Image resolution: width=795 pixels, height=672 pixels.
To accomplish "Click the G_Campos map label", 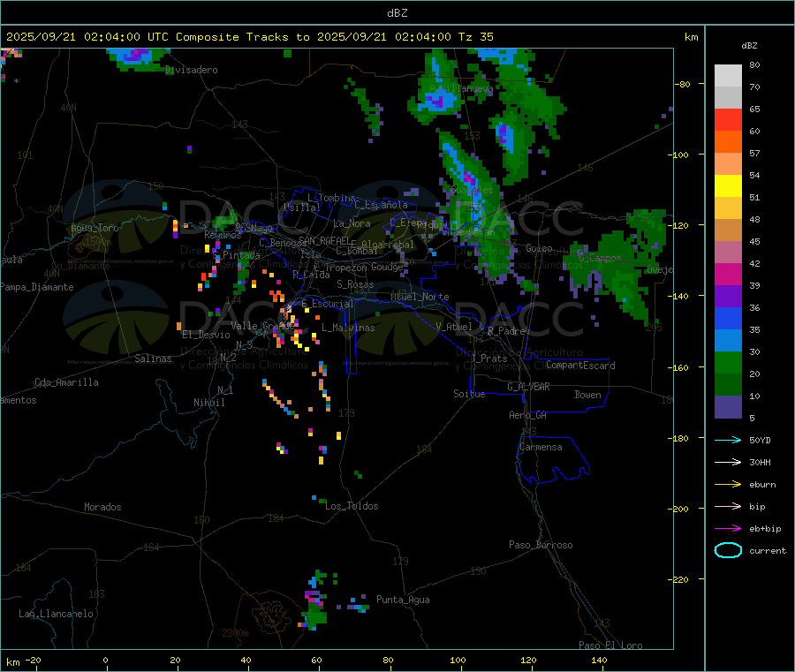I will tap(600, 258).
